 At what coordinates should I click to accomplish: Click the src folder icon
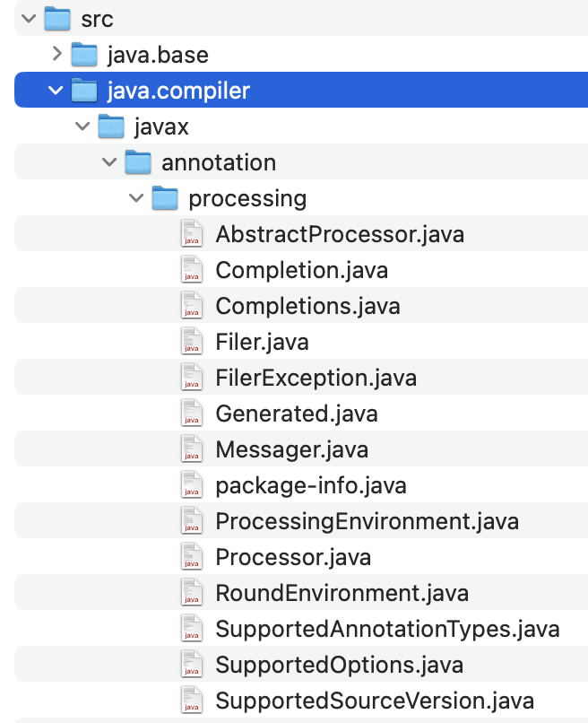56,18
